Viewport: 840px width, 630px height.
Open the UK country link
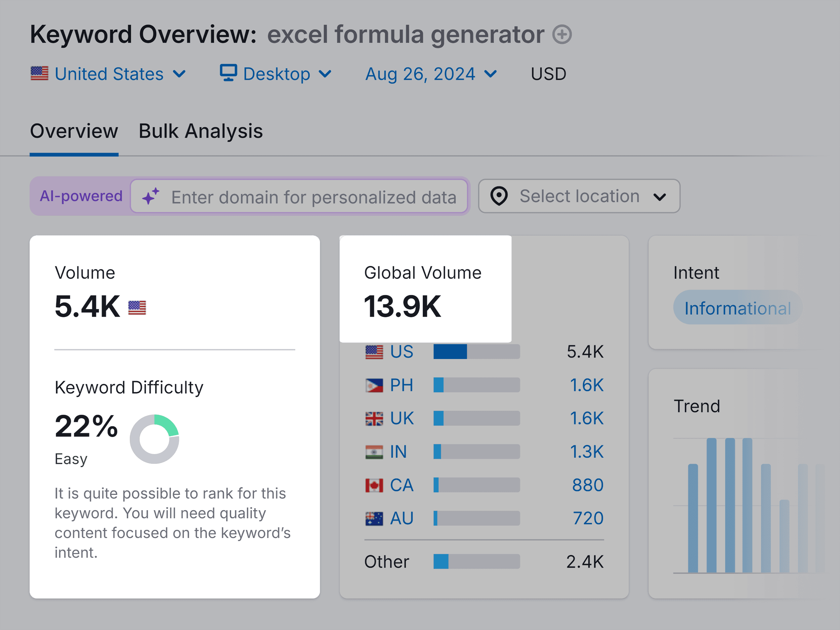pyautogui.click(x=402, y=419)
